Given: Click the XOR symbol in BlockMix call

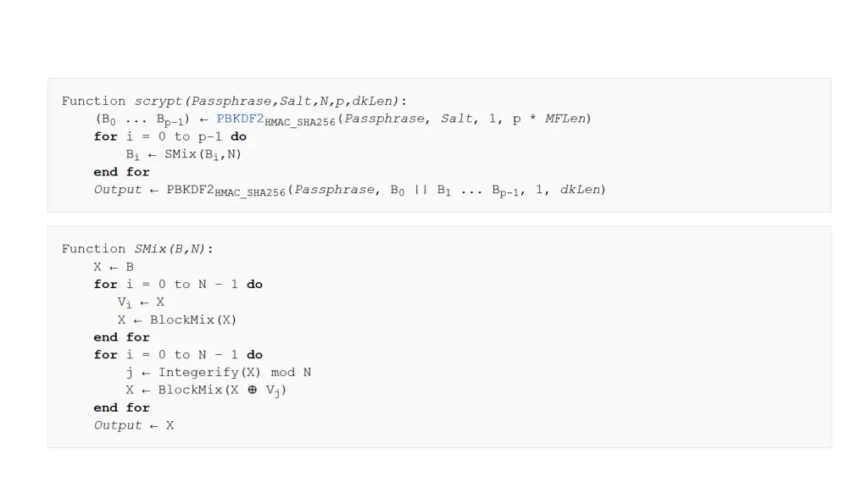Looking at the screenshot, I should coord(253,390).
